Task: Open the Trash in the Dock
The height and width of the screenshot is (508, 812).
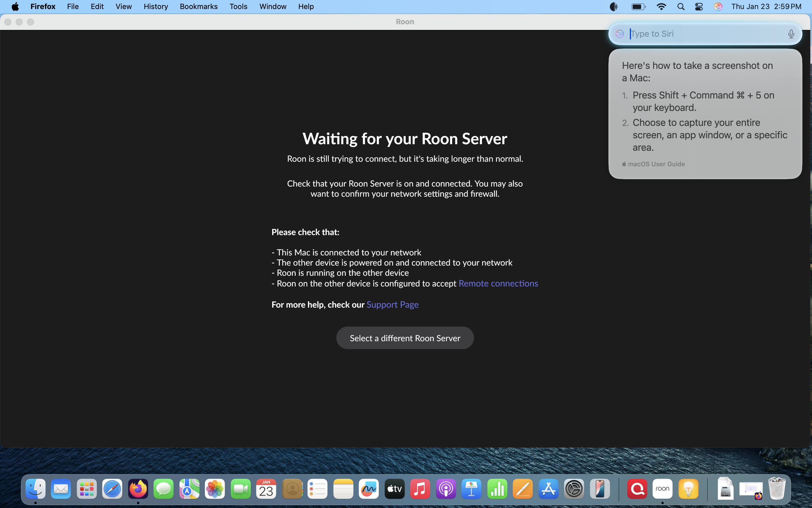Action: (x=777, y=489)
